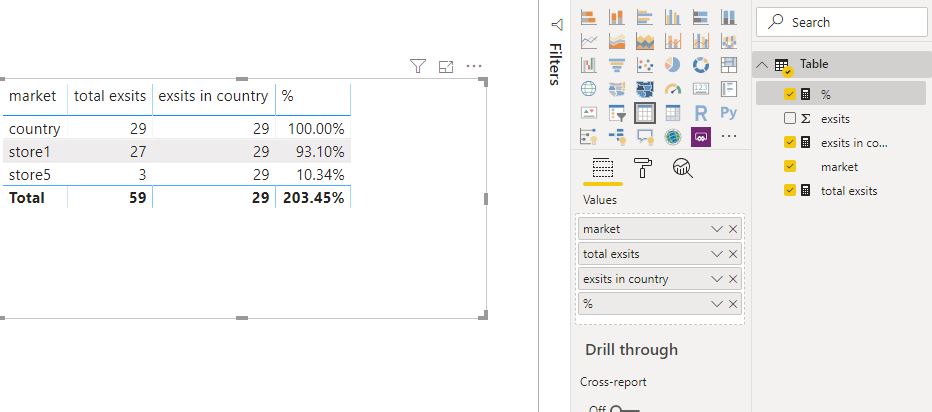Select the purple PowerApps visual
This screenshot has height=412, width=932.
pyautogui.click(x=701, y=137)
